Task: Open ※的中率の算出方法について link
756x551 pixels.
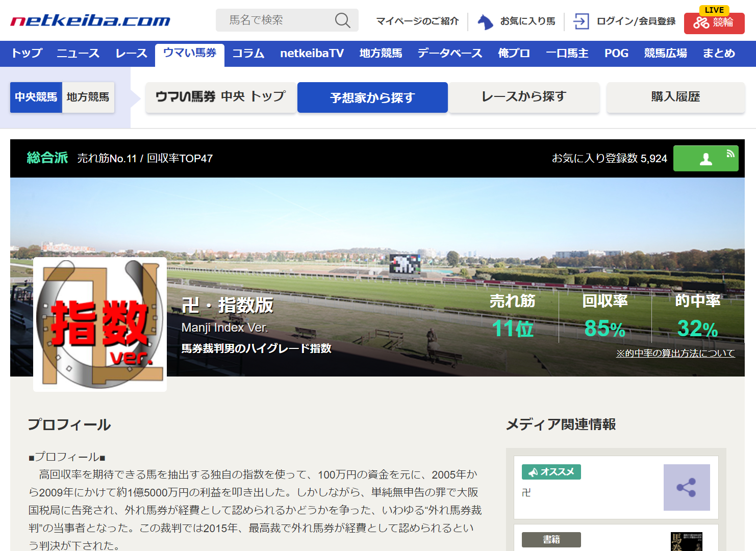Action: [x=675, y=353]
